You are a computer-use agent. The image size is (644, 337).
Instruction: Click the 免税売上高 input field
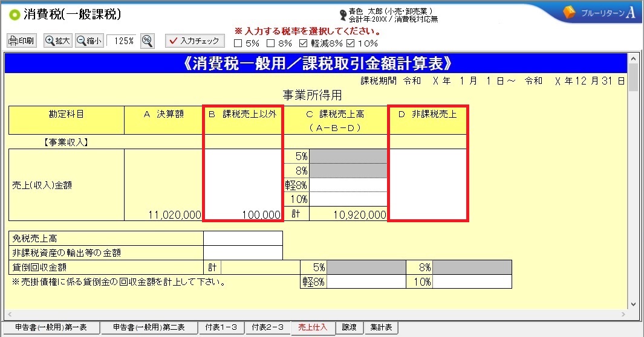[243, 238]
